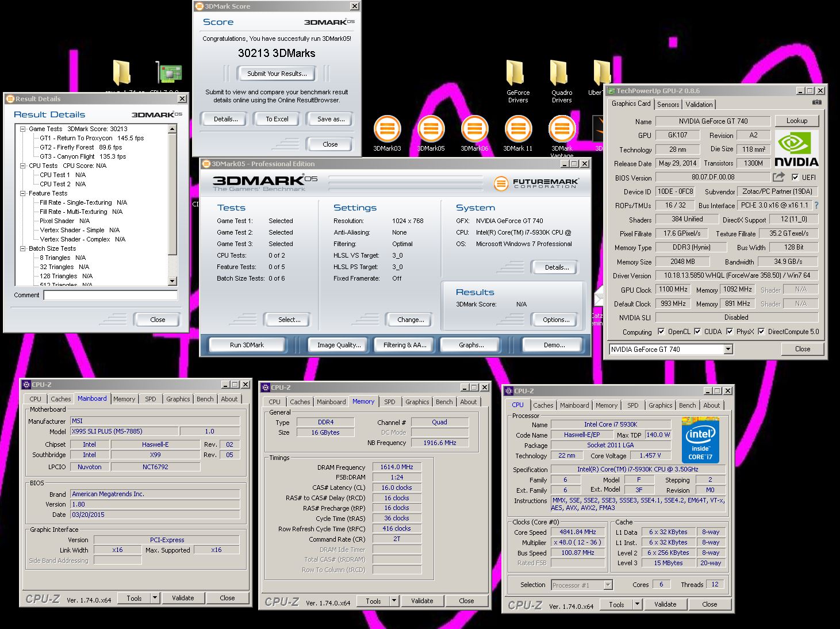Click the Close button in the Result Details window
This screenshot has height=629, width=840.
tap(158, 320)
